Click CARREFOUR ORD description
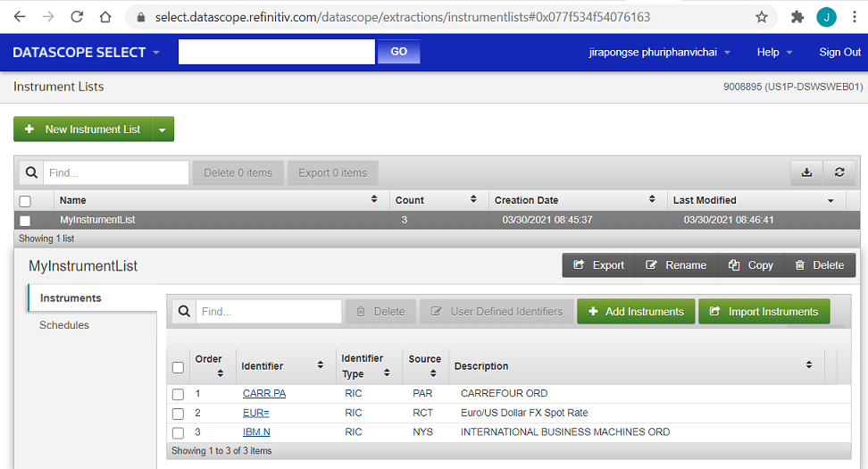868x469 pixels. coord(505,393)
